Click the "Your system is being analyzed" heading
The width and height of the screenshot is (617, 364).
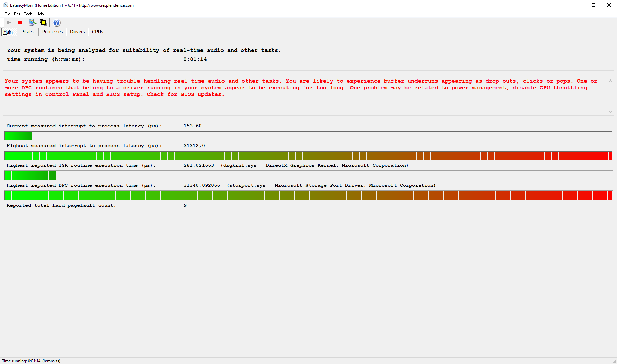coord(144,50)
